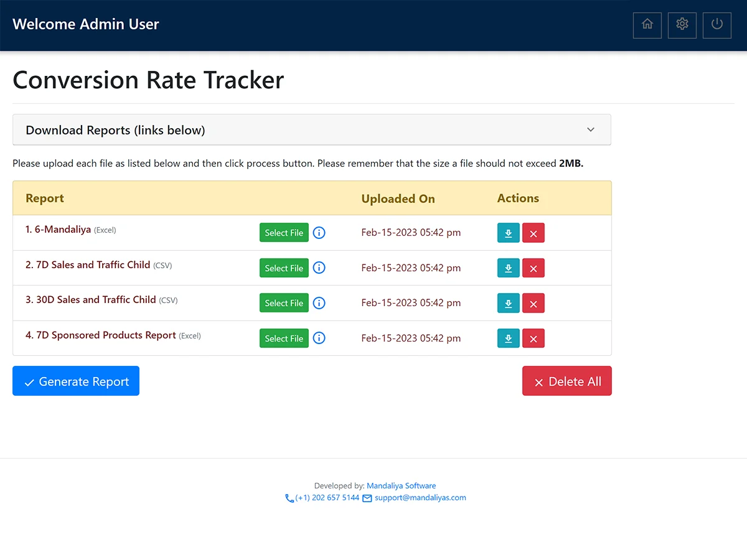Show info for 7D Sponsored Products Report
Image resolution: width=747 pixels, height=560 pixels.
click(319, 338)
